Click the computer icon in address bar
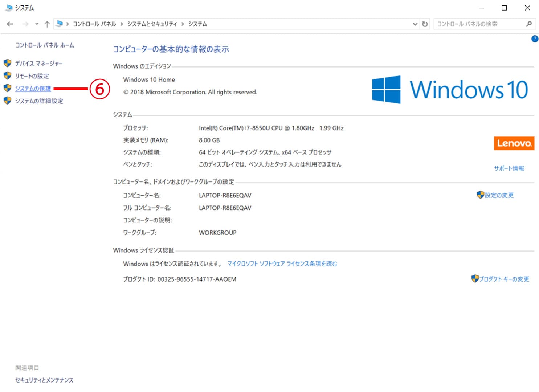Screen dimensions: 539x392 point(60,24)
